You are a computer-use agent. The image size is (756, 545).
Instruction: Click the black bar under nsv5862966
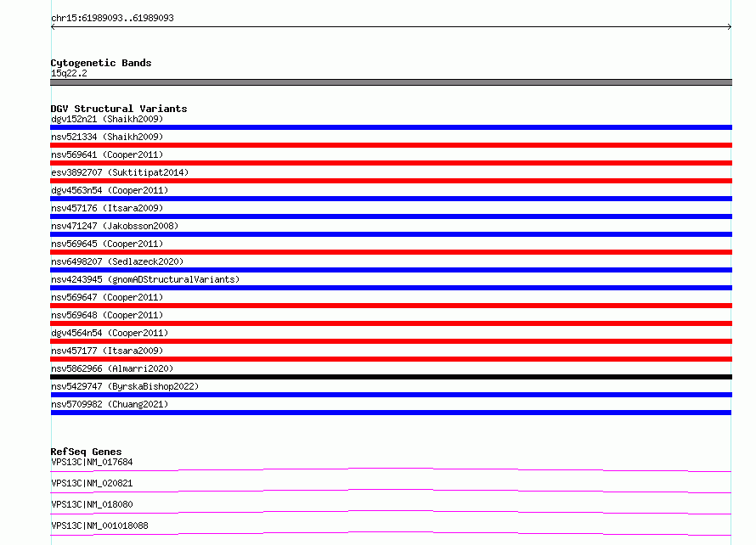[391, 377]
